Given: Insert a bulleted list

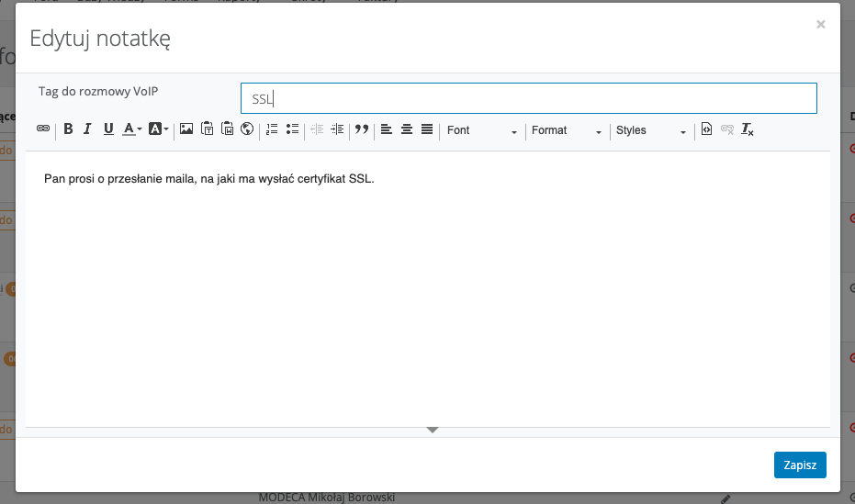Looking at the screenshot, I should [x=292, y=129].
